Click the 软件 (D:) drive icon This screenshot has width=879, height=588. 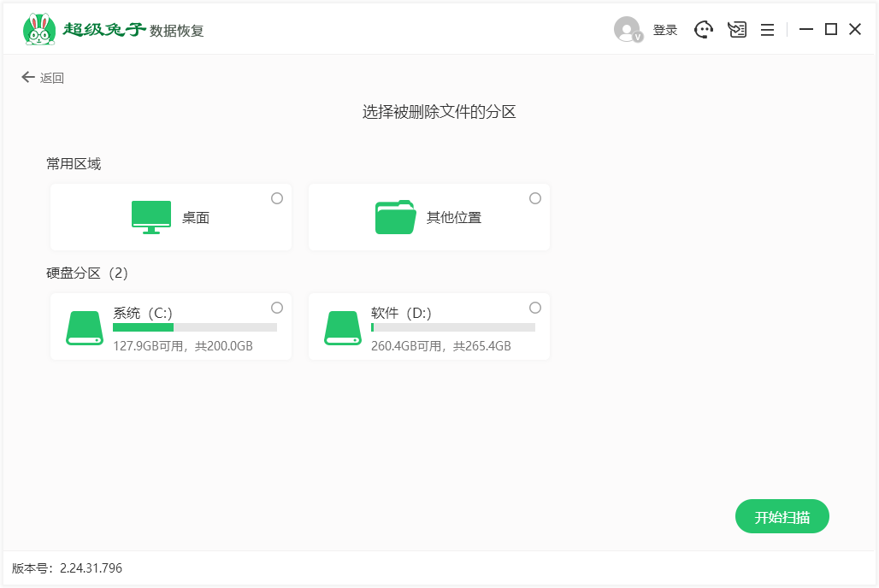point(342,327)
